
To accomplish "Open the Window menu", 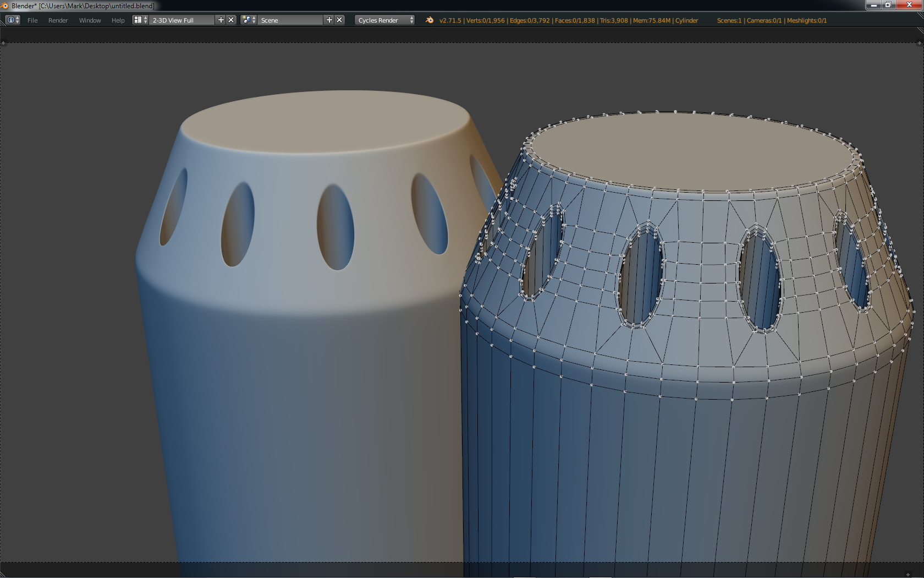I will (90, 20).
